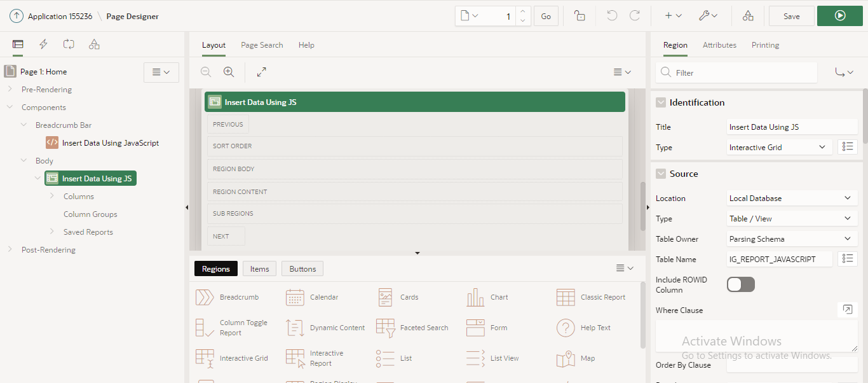The width and height of the screenshot is (868, 383).
Task: Open the layout menu hamburger icon
Action: 622,73
